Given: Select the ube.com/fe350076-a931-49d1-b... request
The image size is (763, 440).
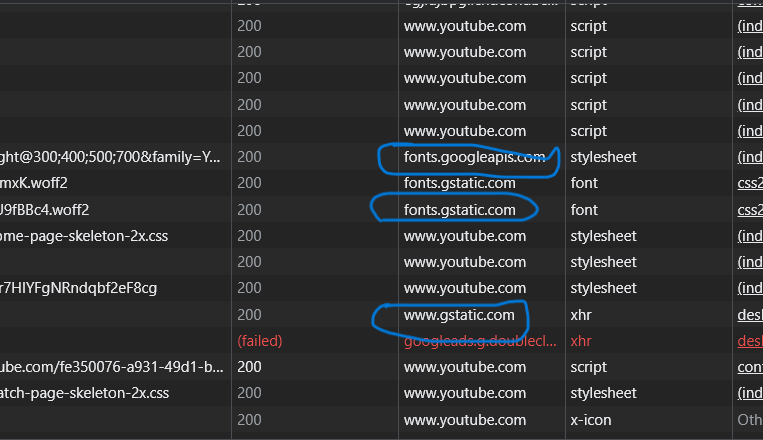Looking at the screenshot, I should point(112,367).
